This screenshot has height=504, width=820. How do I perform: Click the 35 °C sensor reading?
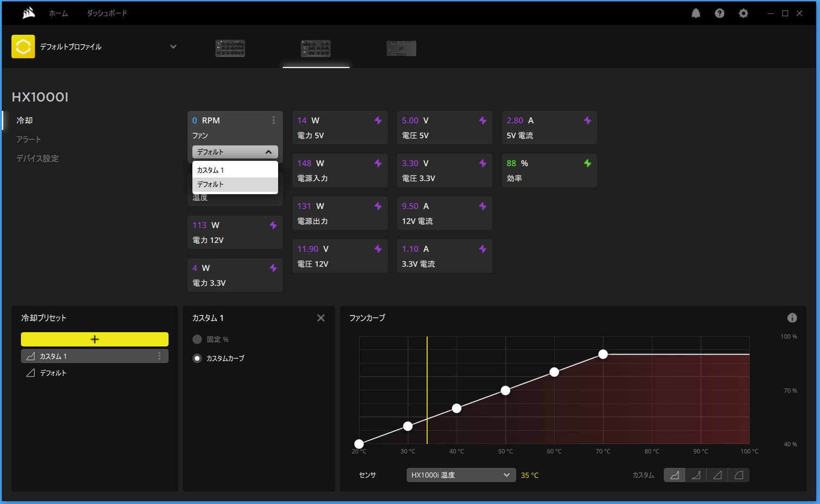pyautogui.click(x=530, y=475)
